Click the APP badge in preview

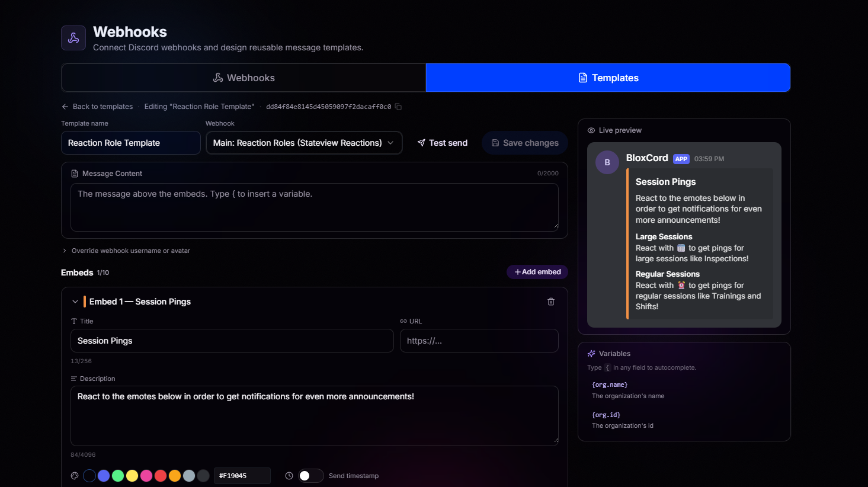click(681, 159)
